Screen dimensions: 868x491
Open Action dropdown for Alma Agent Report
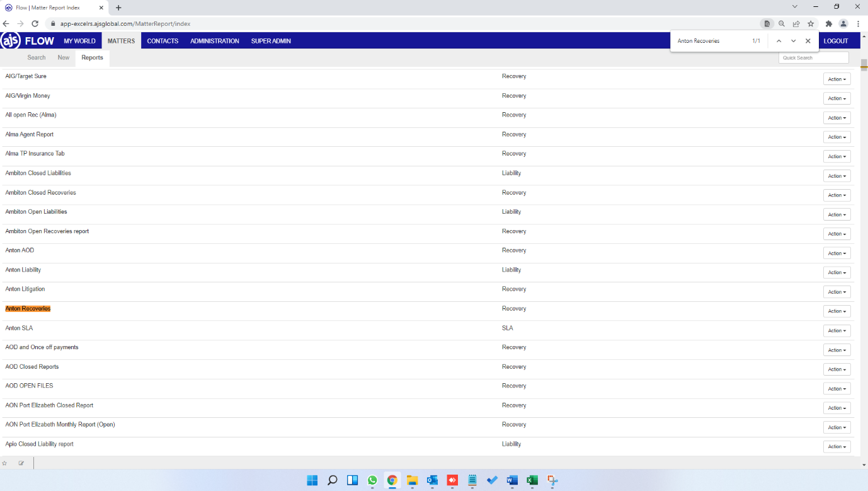click(837, 137)
